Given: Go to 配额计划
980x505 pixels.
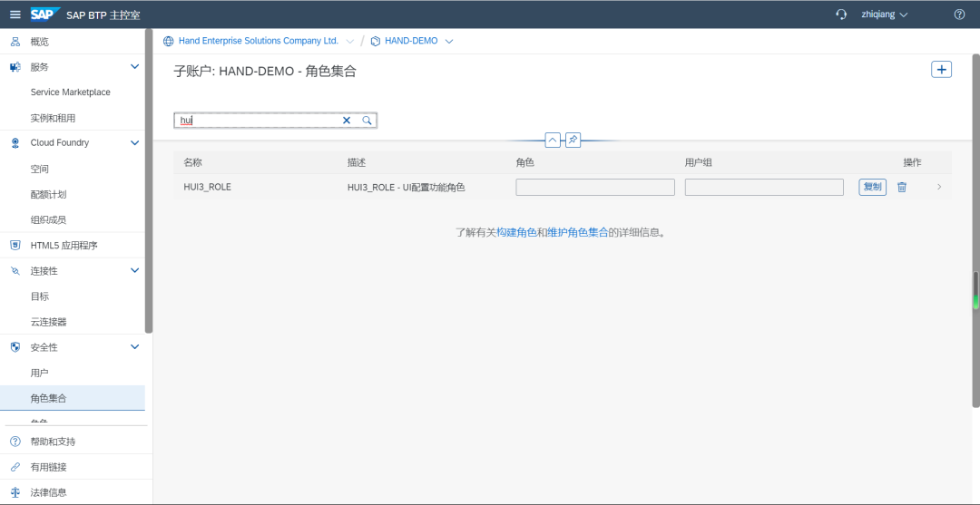Looking at the screenshot, I should tap(48, 195).
